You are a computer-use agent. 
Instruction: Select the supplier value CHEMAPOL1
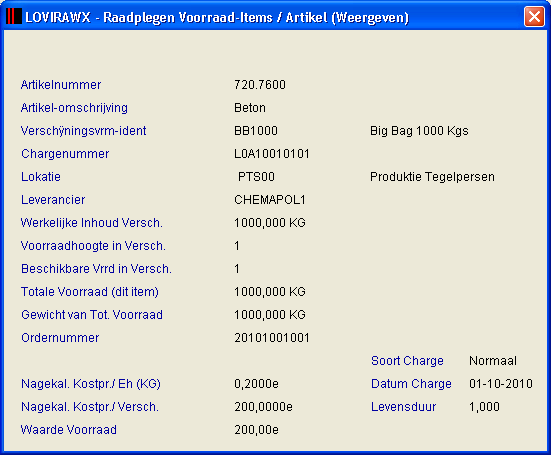pyautogui.click(x=270, y=200)
